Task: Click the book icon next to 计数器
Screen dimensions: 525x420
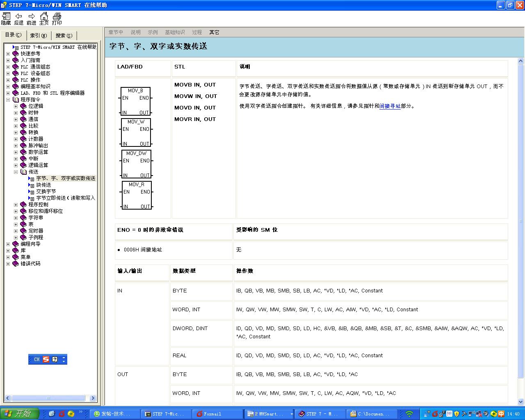Action: click(23, 139)
